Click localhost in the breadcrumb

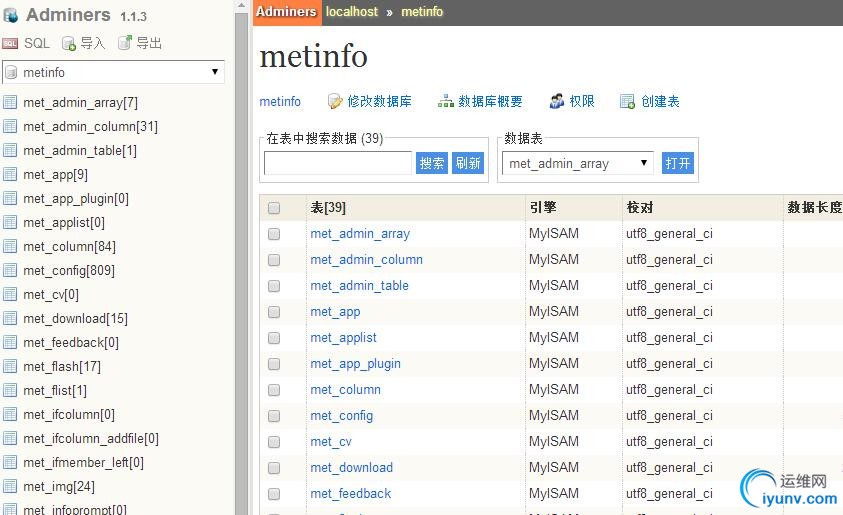352,12
